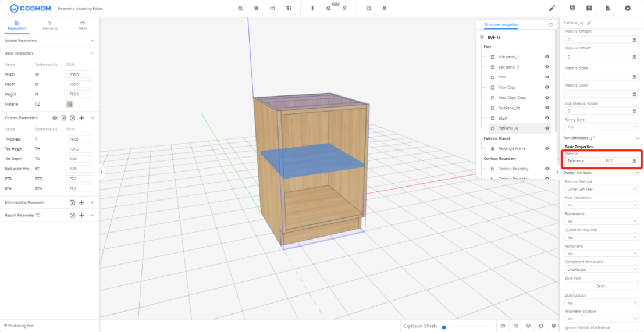The width and height of the screenshot is (644, 332).
Task: Click the pencil edit icon in top toolbar
Action: click(x=552, y=8)
